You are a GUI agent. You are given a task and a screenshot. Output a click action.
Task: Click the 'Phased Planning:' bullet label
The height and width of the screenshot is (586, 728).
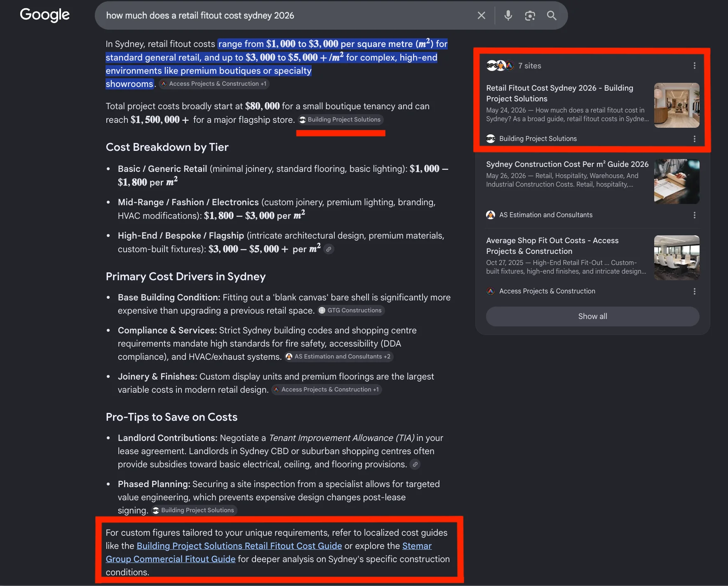point(154,484)
